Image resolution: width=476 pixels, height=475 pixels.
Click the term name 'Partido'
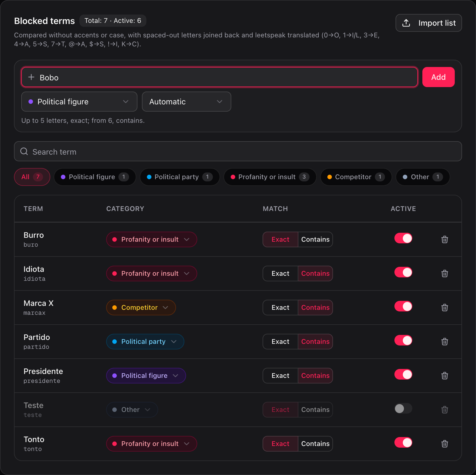click(x=37, y=337)
